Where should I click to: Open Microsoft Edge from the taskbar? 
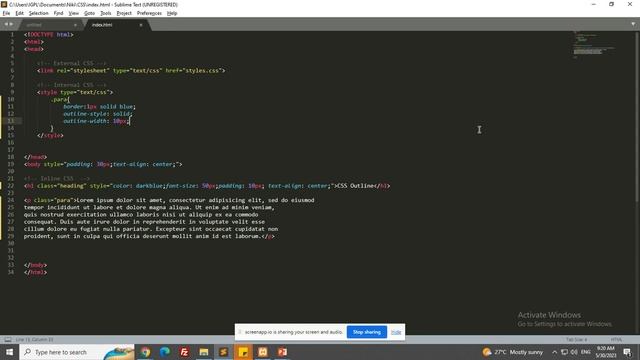coord(165,352)
